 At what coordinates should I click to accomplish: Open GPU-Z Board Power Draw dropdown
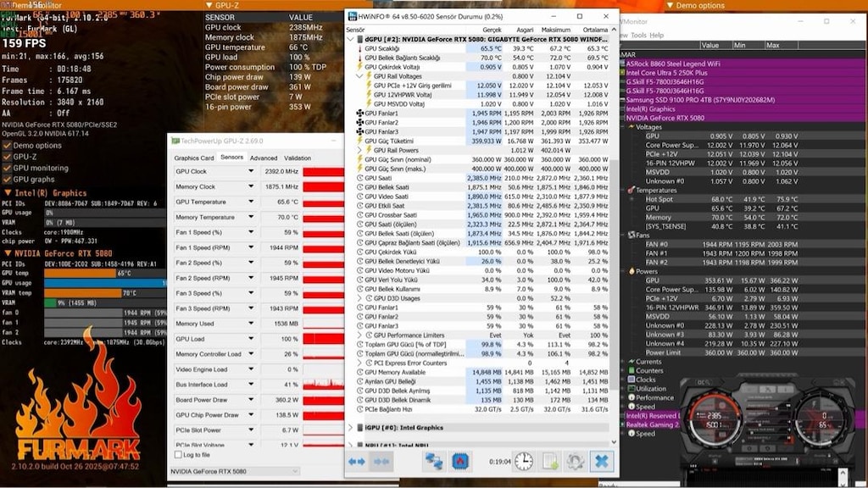[x=251, y=400]
